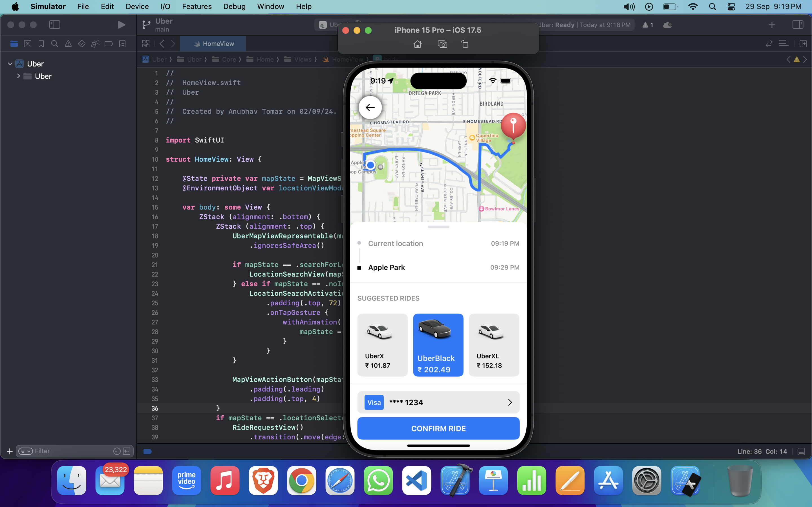
Task: Tap the back arrow button on map
Action: tap(370, 108)
